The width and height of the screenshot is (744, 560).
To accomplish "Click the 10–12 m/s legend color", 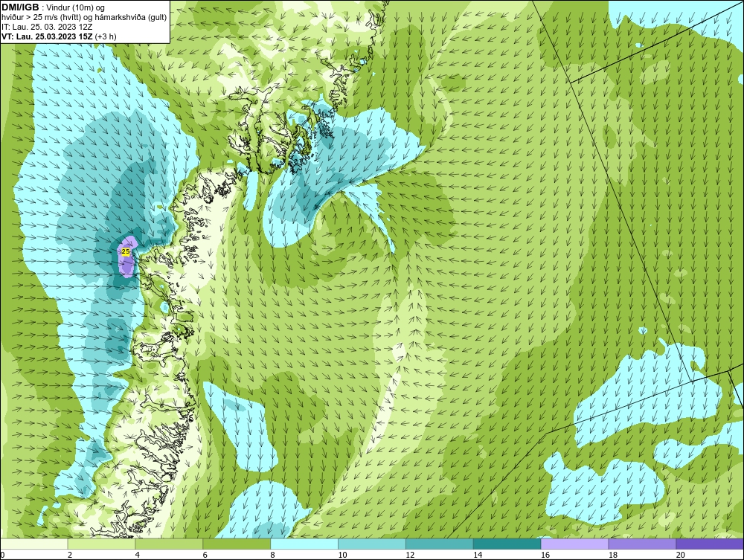I will 372,544.
